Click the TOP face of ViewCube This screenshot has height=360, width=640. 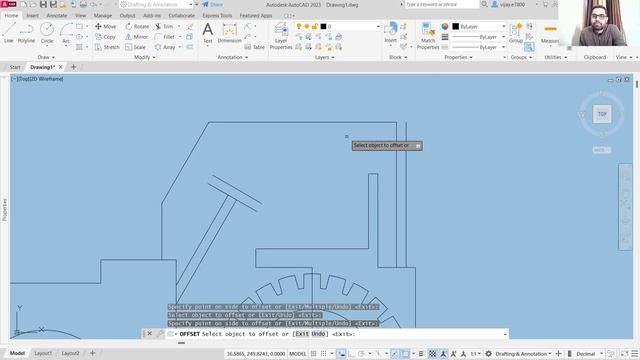point(602,114)
